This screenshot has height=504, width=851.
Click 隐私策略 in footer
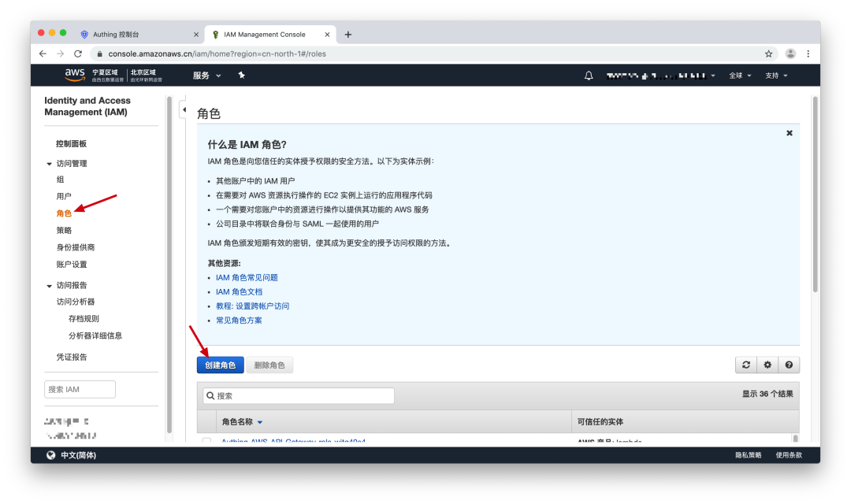pos(749,455)
